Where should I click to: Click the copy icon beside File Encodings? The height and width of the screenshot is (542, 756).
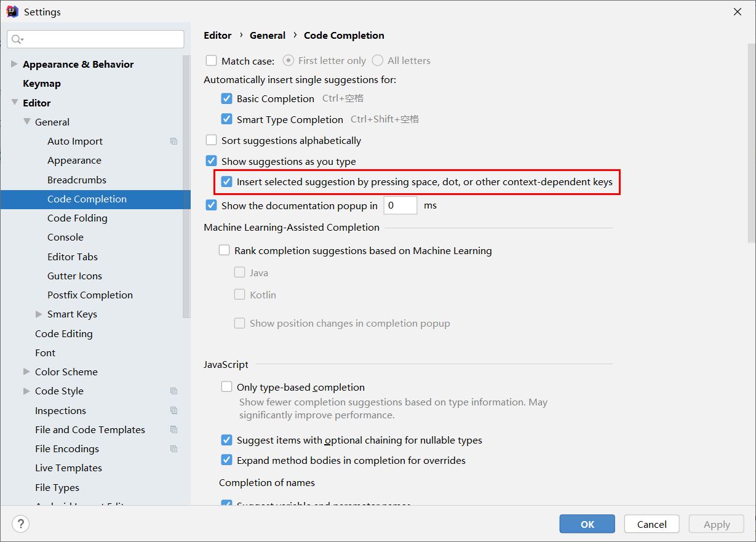(x=174, y=449)
